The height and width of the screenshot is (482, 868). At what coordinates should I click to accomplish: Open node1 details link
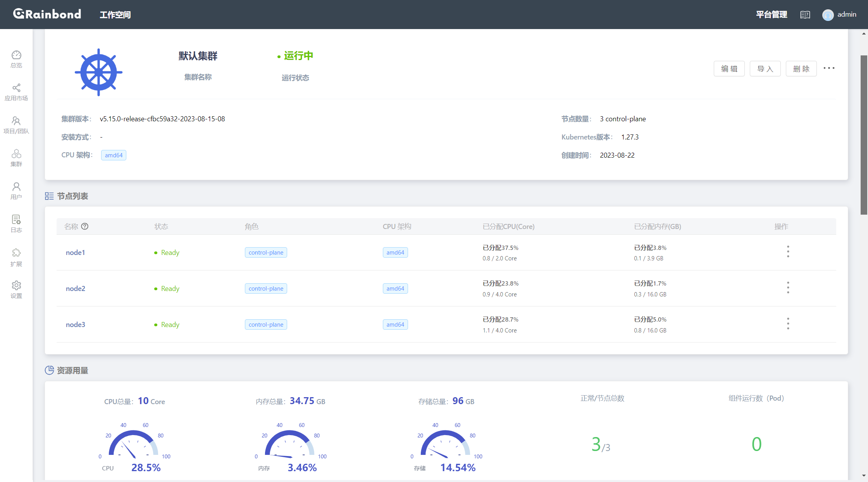pos(75,252)
